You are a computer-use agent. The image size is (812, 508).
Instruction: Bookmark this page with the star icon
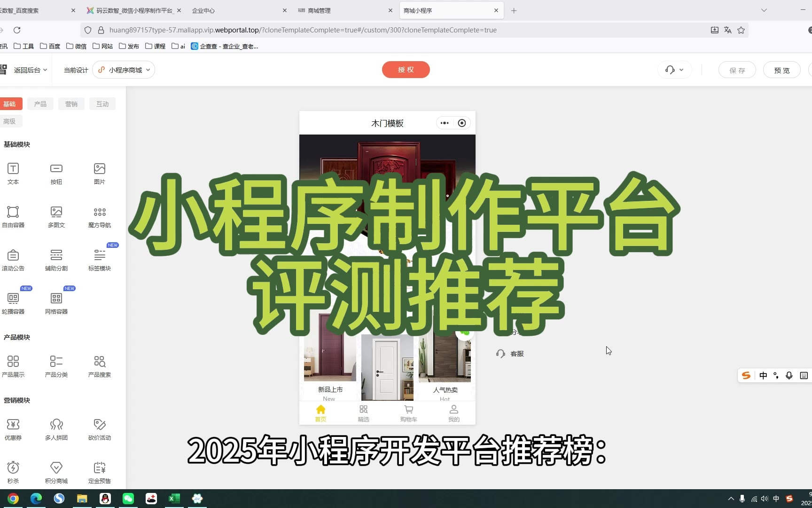pyautogui.click(x=741, y=30)
